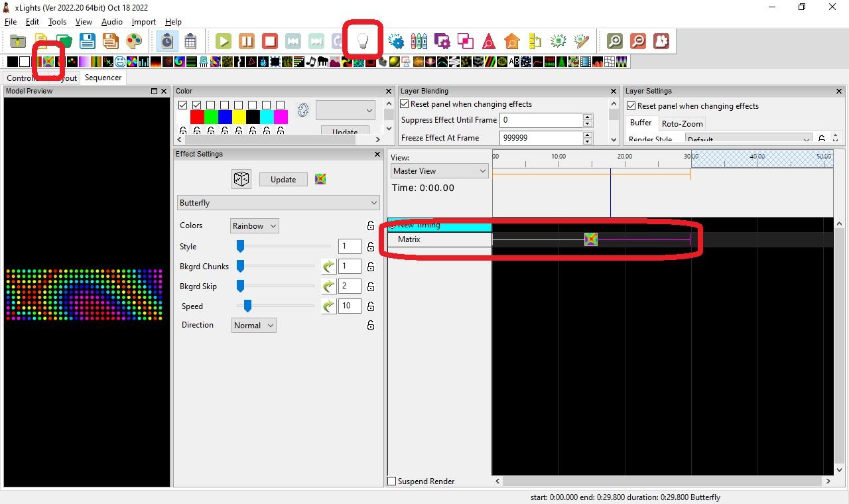Click the Butterfly effect icon next to Update

point(320,179)
